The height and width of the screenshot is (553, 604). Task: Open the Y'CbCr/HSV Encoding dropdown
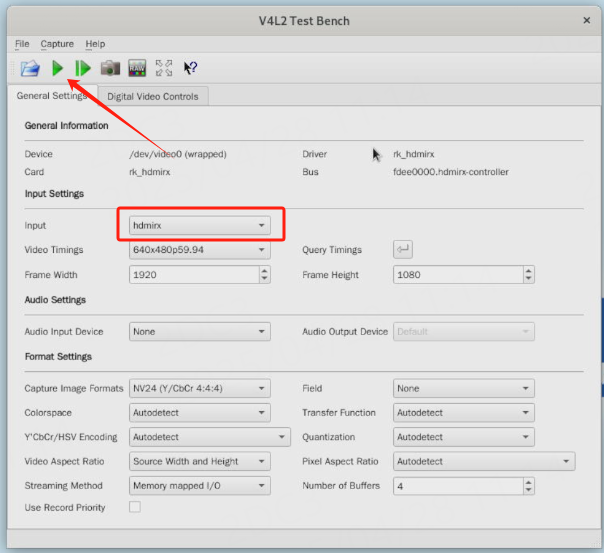click(x=210, y=437)
